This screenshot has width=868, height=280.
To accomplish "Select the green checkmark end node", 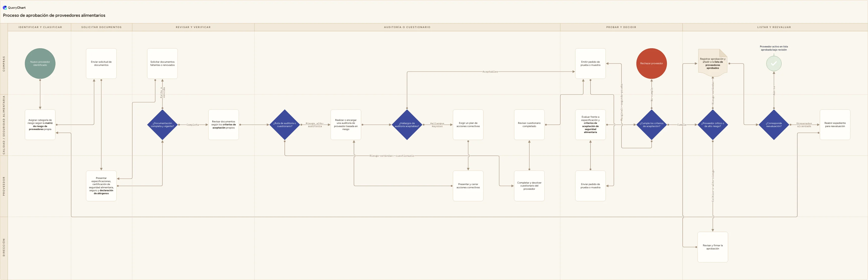I will pyautogui.click(x=774, y=63).
